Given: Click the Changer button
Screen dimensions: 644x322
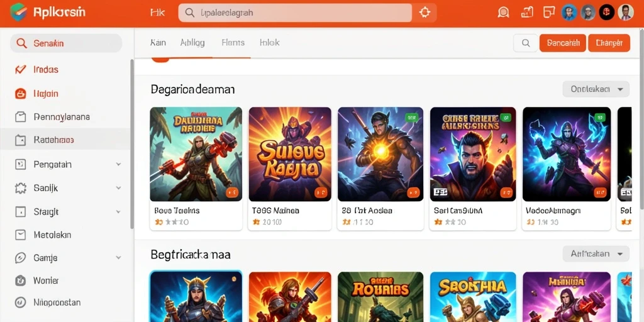Looking at the screenshot, I should tap(609, 43).
